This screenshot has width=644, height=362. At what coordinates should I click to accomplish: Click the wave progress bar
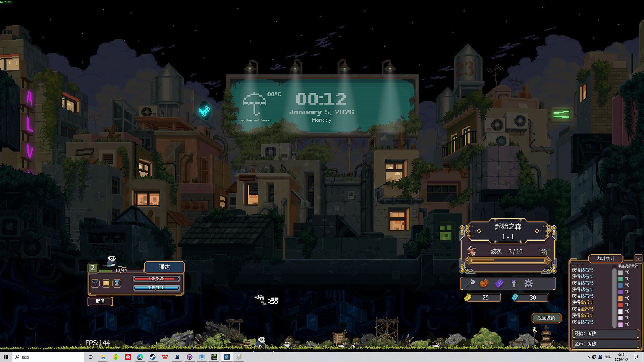pyautogui.click(x=508, y=260)
